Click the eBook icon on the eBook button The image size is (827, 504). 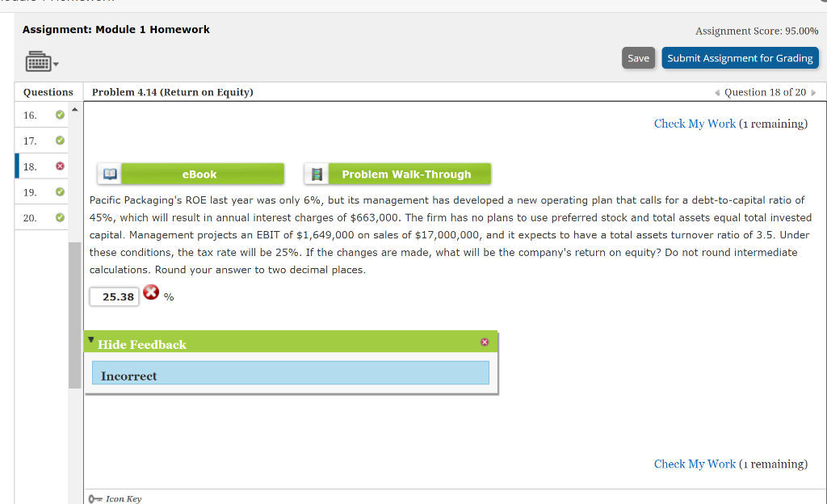pyautogui.click(x=109, y=173)
